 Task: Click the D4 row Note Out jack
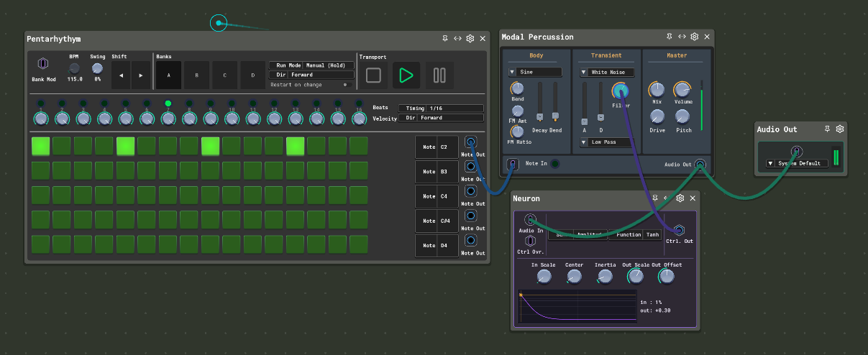coord(470,240)
